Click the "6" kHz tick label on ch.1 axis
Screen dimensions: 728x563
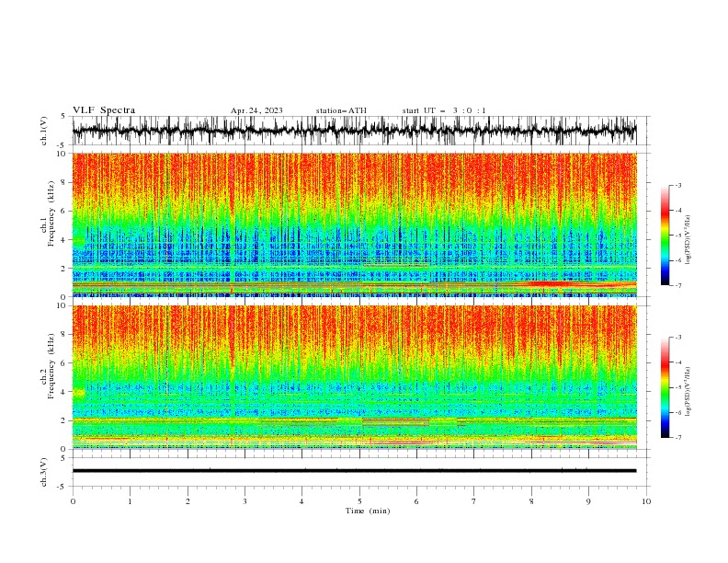coord(64,212)
